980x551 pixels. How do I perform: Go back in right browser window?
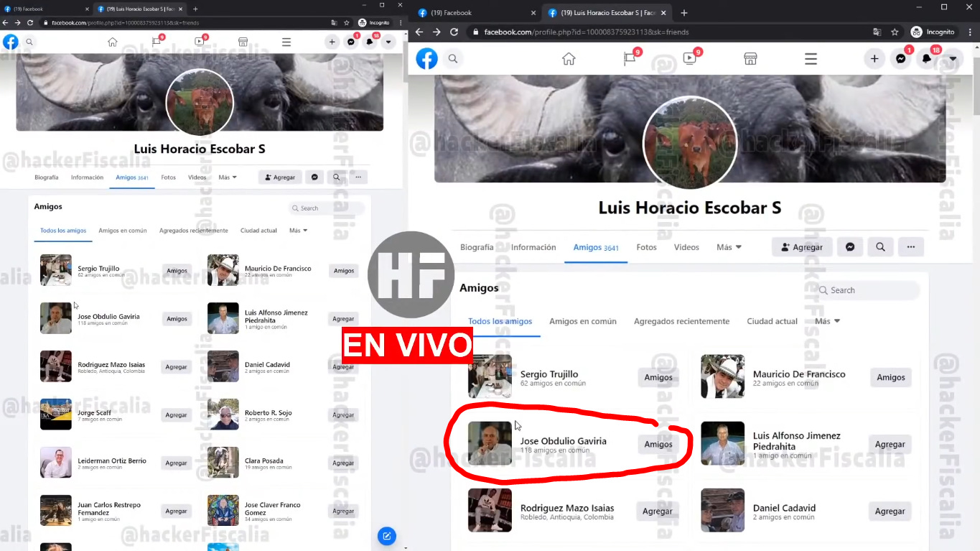419,32
